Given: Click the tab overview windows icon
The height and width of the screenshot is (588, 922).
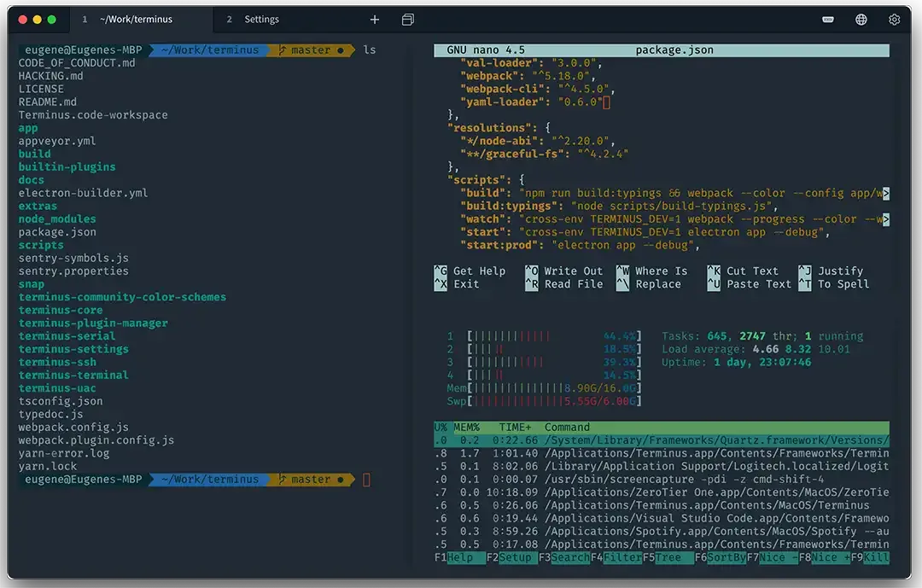Looking at the screenshot, I should tap(407, 20).
